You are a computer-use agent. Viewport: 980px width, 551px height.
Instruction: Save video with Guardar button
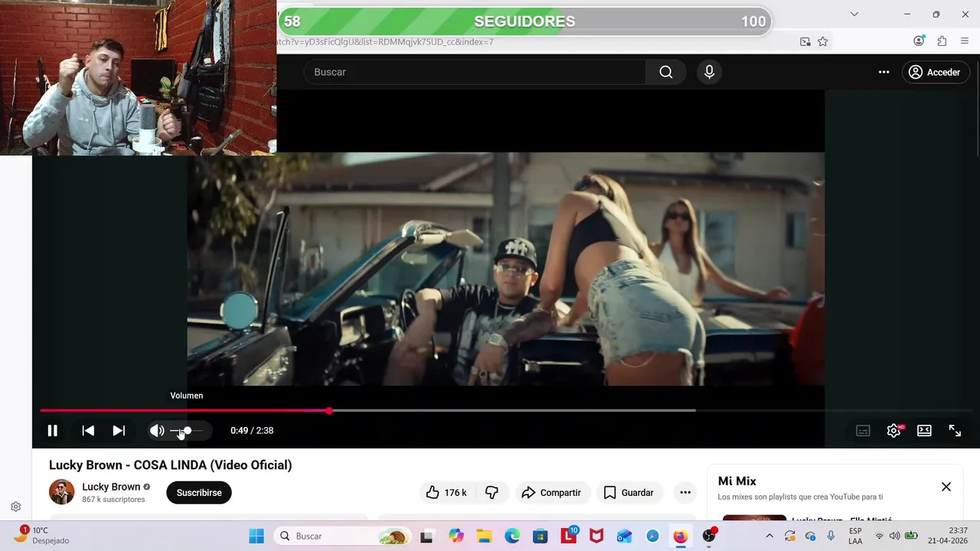[629, 493]
